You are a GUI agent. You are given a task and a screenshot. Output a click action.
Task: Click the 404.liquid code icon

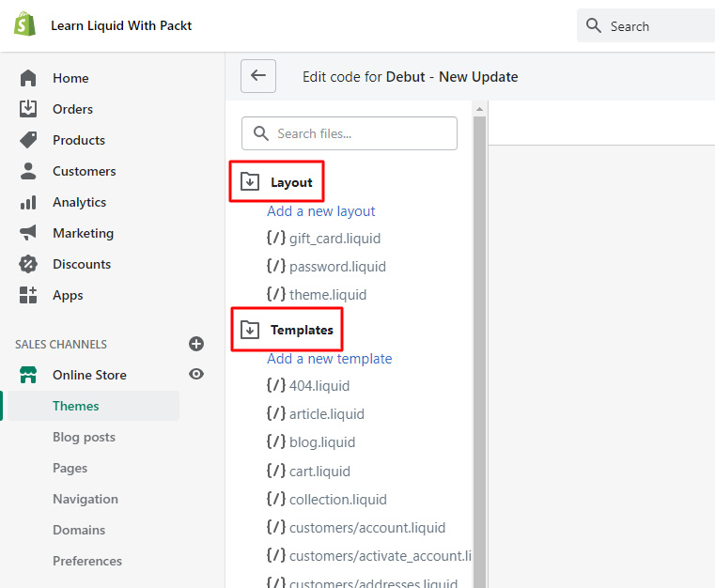point(276,385)
